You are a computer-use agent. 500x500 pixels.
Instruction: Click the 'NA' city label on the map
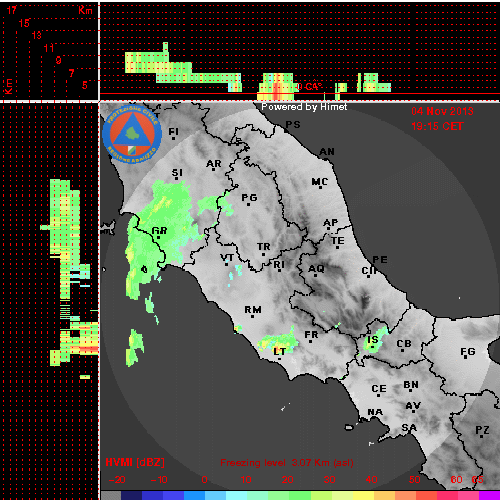coord(375,412)
